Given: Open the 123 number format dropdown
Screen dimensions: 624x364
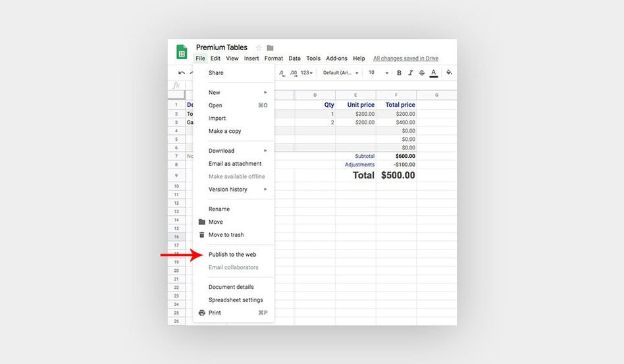Looking at the screenshot, I should coord(306,73).
